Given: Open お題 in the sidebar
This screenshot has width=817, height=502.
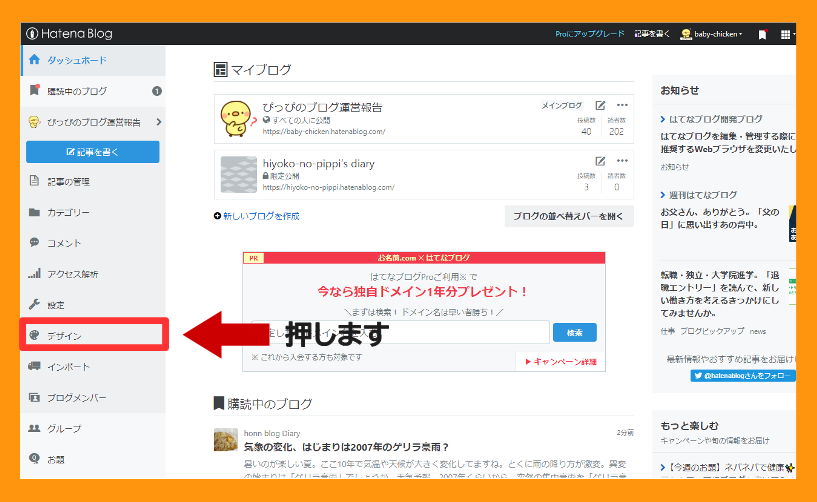Looking at the screenshot, I should [93, 459].
